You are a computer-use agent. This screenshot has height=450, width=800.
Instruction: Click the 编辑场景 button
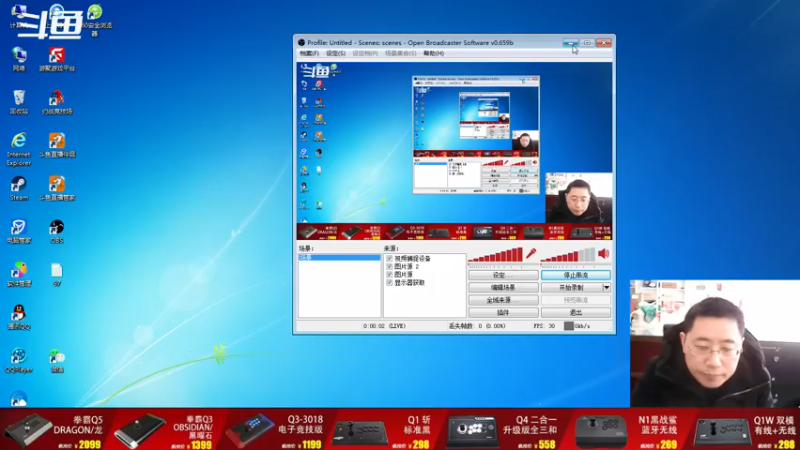(503, 287)
